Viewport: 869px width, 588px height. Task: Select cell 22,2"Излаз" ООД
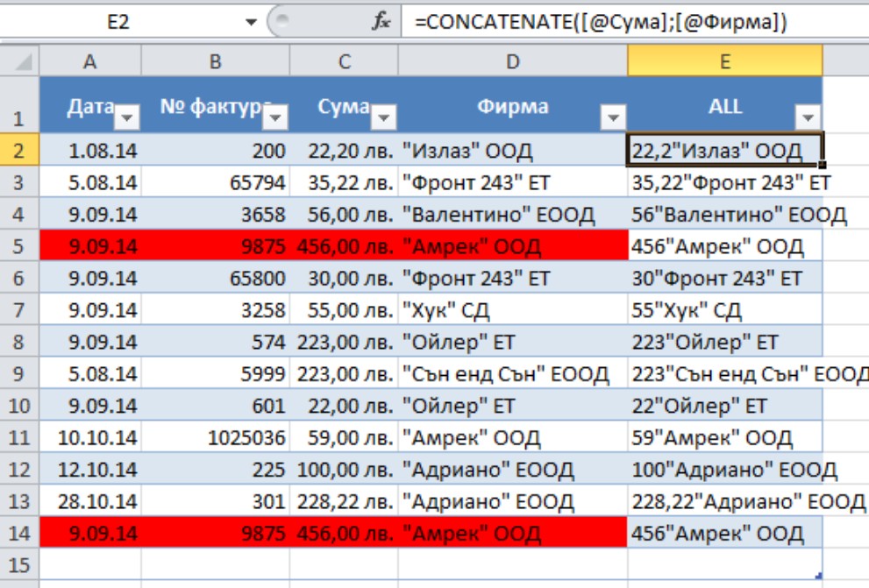[x=725, y=150]
